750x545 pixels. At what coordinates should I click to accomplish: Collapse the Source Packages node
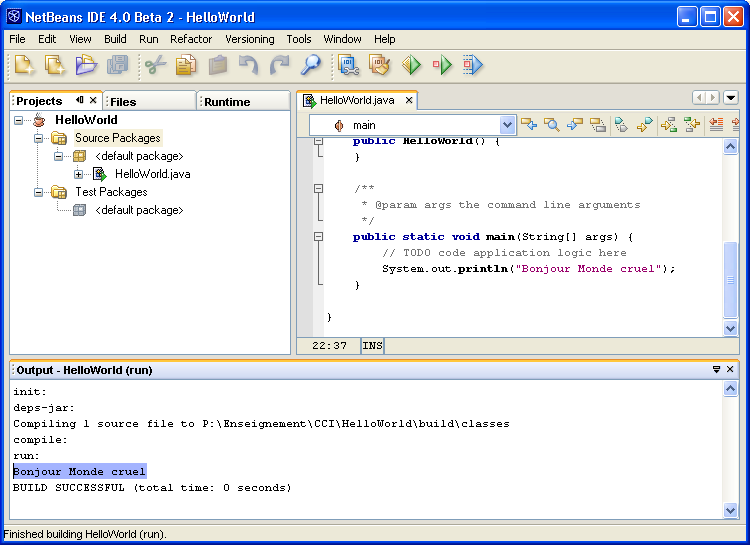[x=38, y=138]
